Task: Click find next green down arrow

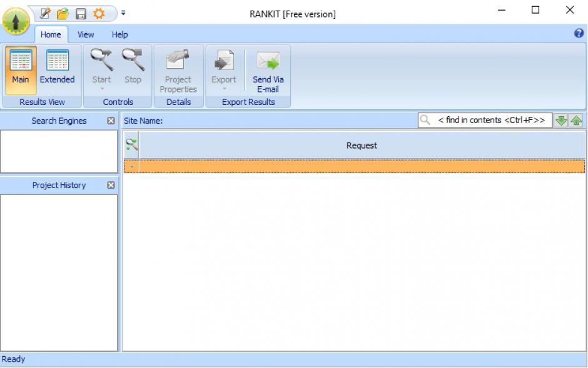Action: [562, 121]
